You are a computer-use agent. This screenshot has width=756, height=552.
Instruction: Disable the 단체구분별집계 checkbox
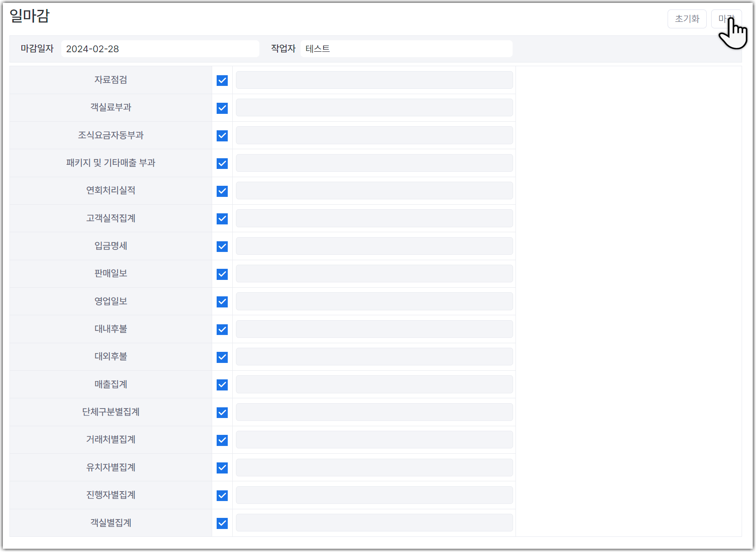tap(222, 413)
